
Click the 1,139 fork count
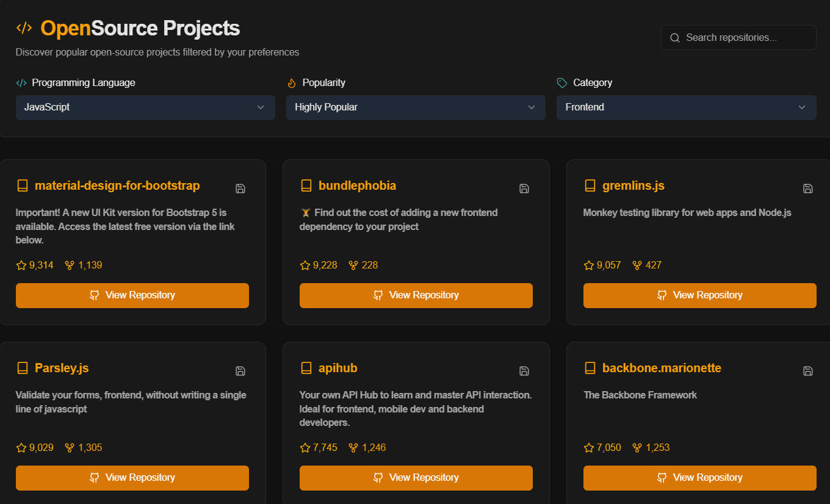(x=90, y=265)
